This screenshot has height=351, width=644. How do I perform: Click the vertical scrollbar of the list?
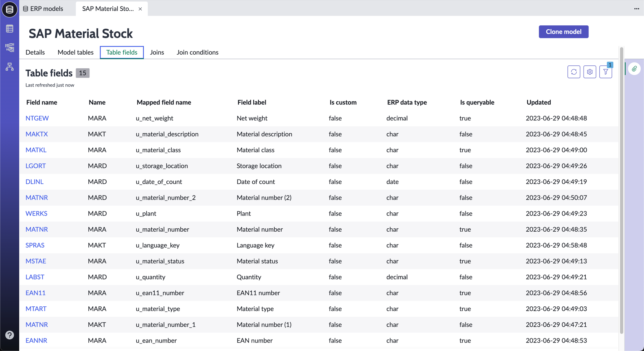click(x=621, y=191)
